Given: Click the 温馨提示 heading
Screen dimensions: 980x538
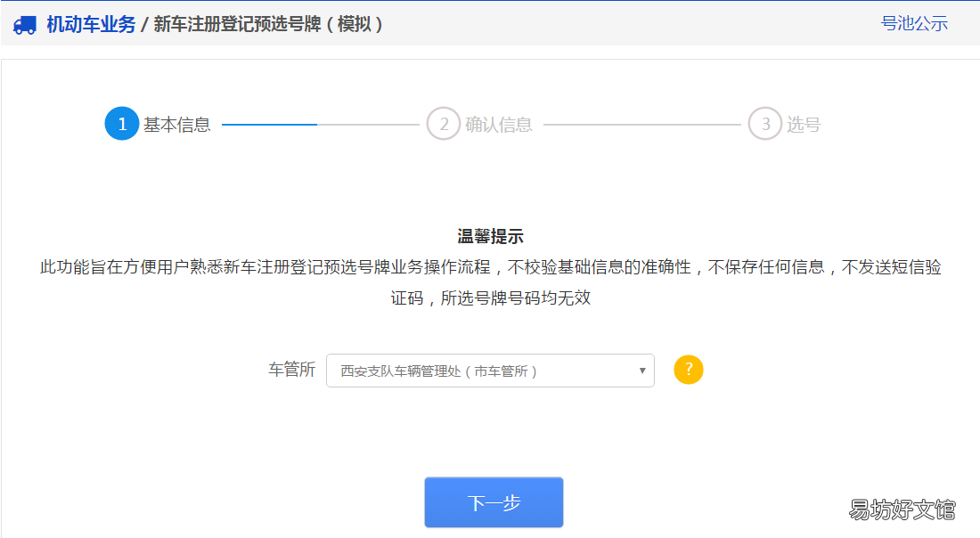Looking at the screenshot, I should click(x=490, y=237).
